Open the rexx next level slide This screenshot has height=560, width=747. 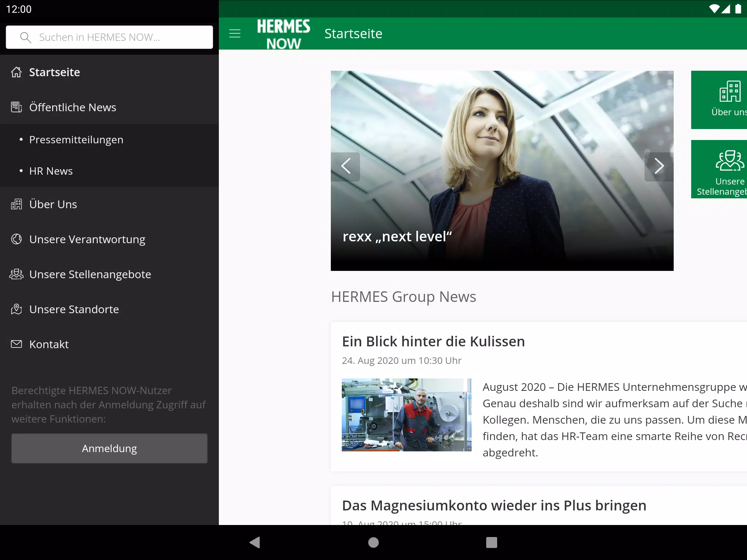click(x=502, y=171)
